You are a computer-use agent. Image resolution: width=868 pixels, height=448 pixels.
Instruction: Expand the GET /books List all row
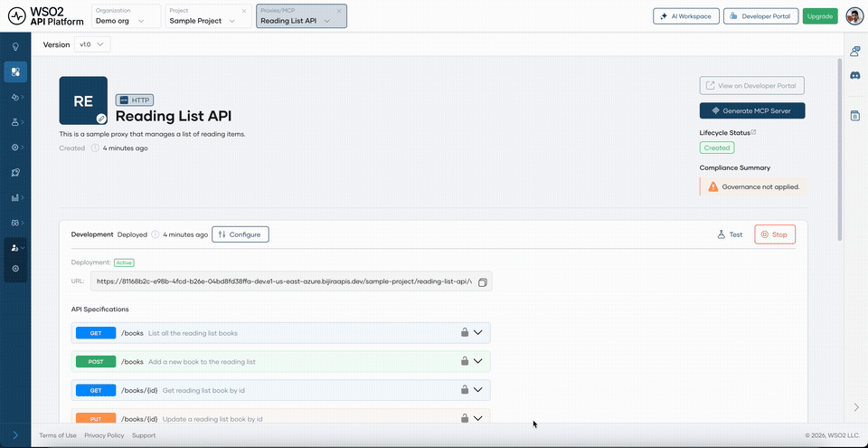478,333
